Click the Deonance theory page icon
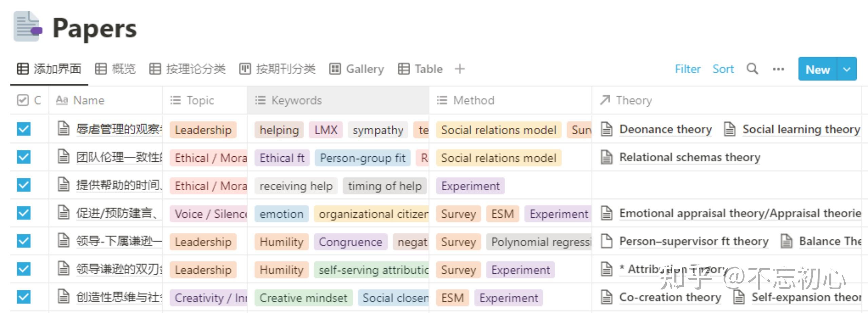Image resolution: width=868 pixels, height=313 pixels. (607, 129)
